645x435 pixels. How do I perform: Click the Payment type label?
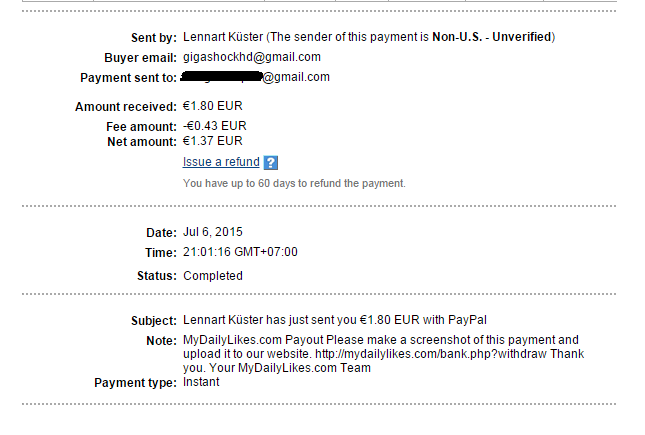pos(135,382)
